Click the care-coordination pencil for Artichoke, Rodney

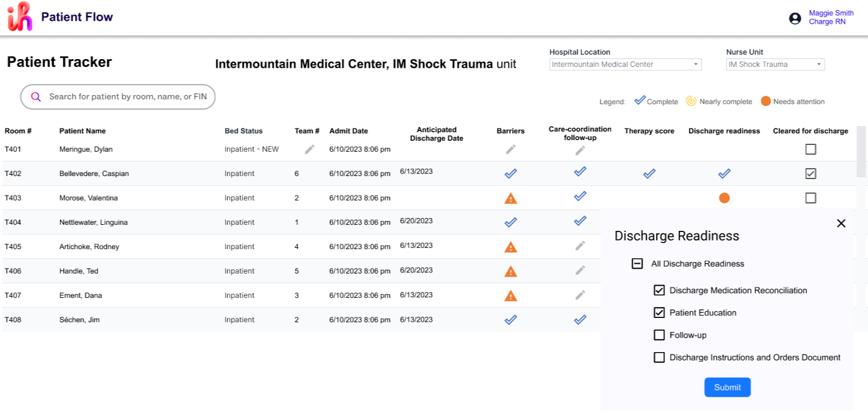click(x=580, y=245)
